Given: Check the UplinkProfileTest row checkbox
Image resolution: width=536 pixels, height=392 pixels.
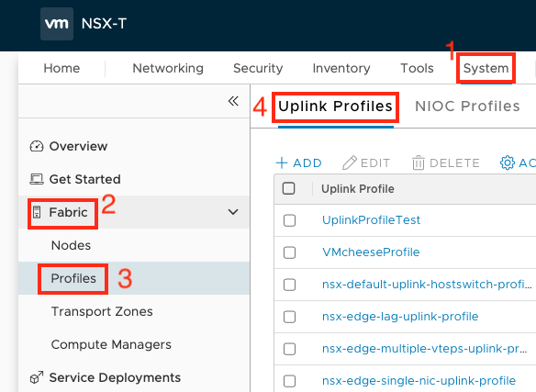Looking at the screenshot, I should click(289, 220).
